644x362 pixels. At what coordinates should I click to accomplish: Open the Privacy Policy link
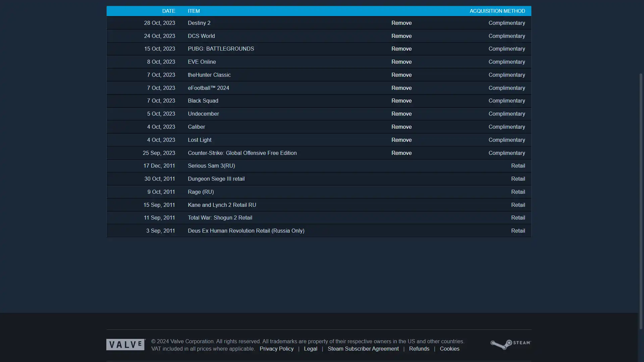click(x=276, y=349)
